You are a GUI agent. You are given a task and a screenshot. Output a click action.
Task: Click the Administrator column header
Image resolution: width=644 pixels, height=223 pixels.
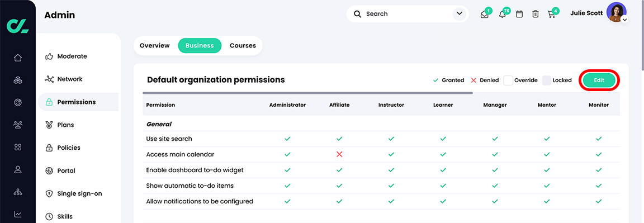(x=287, y=105)
